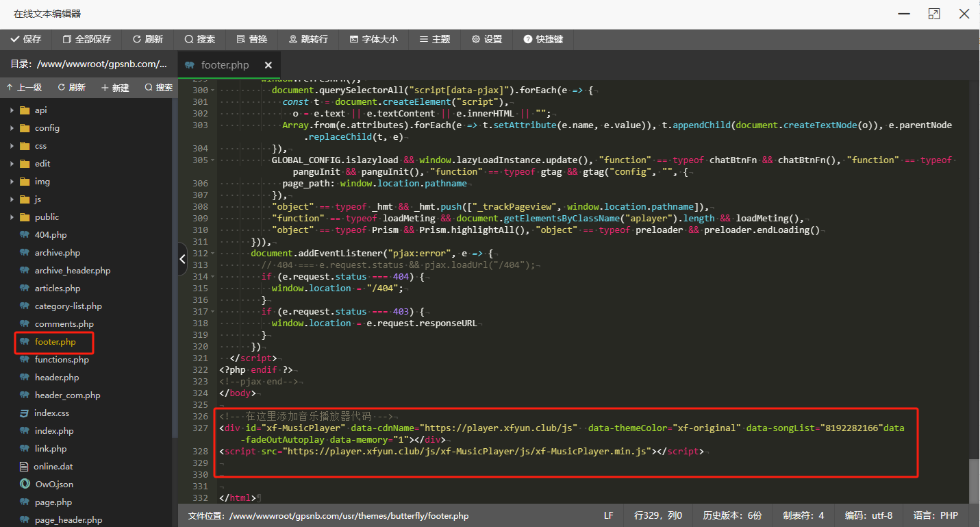
Task: Open the 跳转行 go-to-line tool
Action: 308,40
